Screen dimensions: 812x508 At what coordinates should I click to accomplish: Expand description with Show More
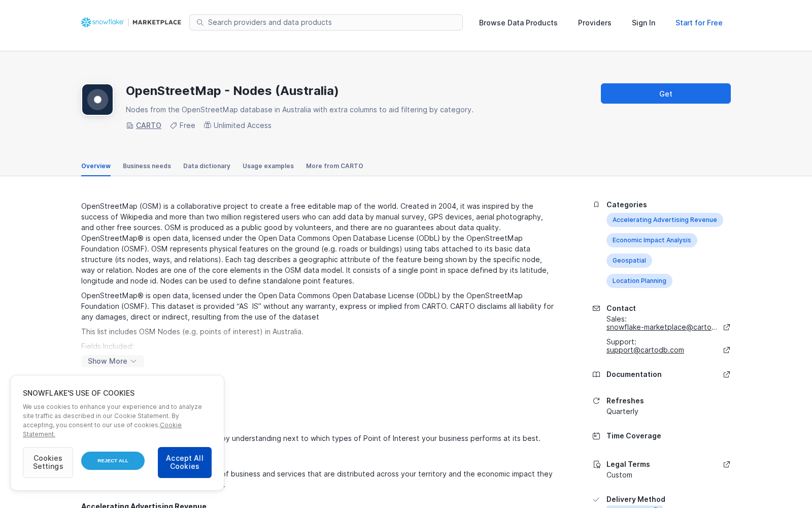pos(113,361)
